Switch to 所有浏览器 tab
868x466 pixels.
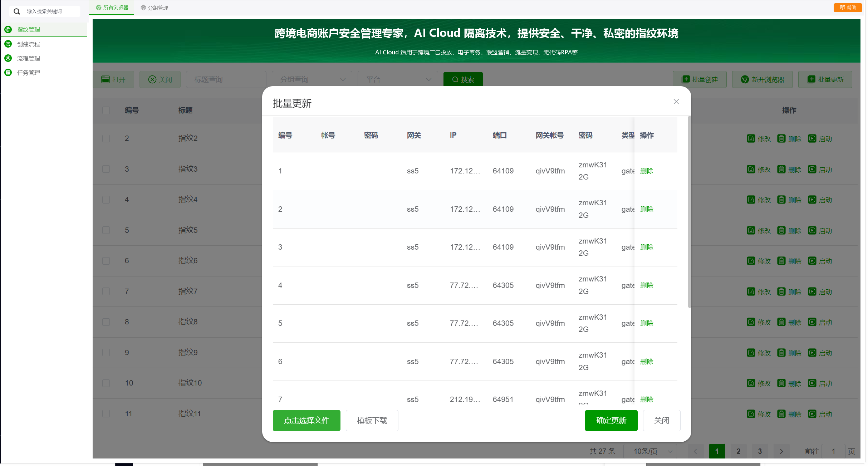[x=112, y=8]
